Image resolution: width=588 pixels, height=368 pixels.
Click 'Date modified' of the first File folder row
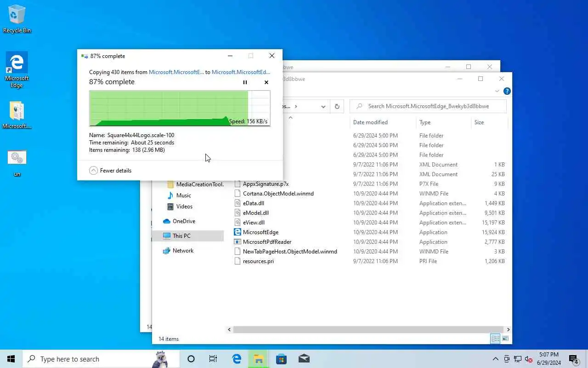click(x=375, y=136)
